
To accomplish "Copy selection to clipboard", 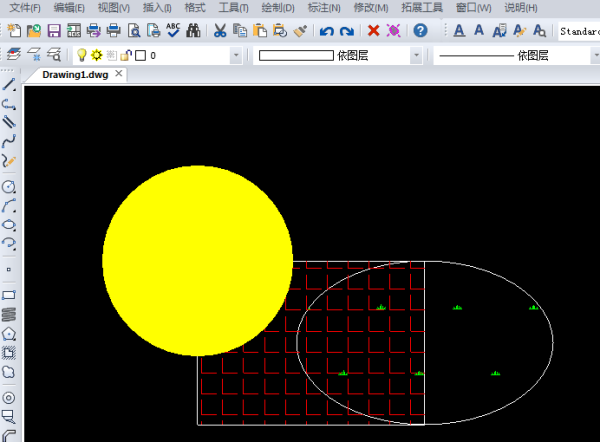I will (x=240, y=30).
